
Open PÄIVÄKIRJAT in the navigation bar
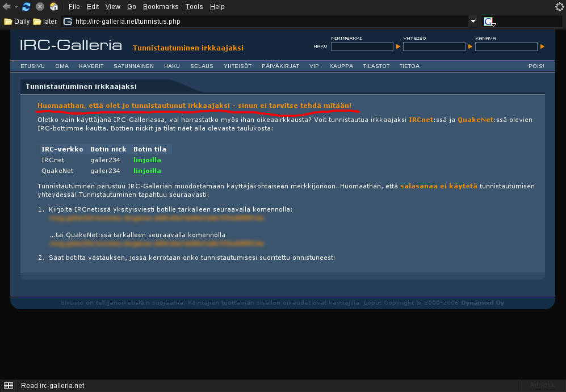click(280, 66)
